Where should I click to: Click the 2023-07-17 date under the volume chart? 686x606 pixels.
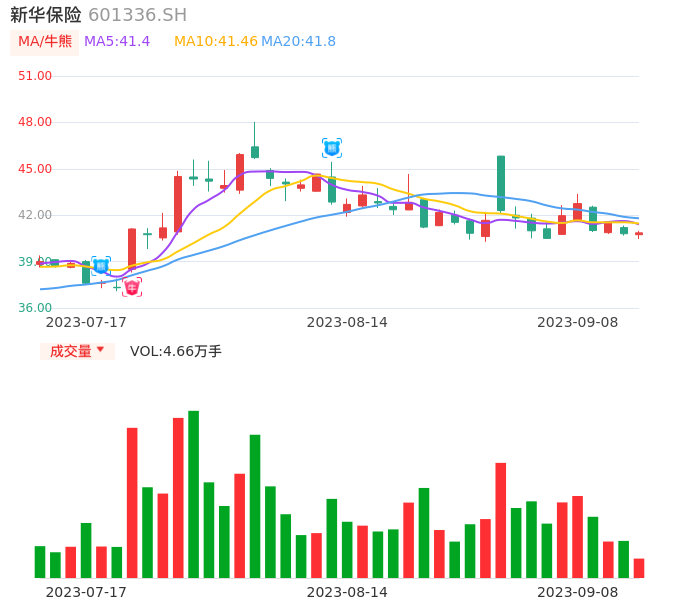click(86, 592)
